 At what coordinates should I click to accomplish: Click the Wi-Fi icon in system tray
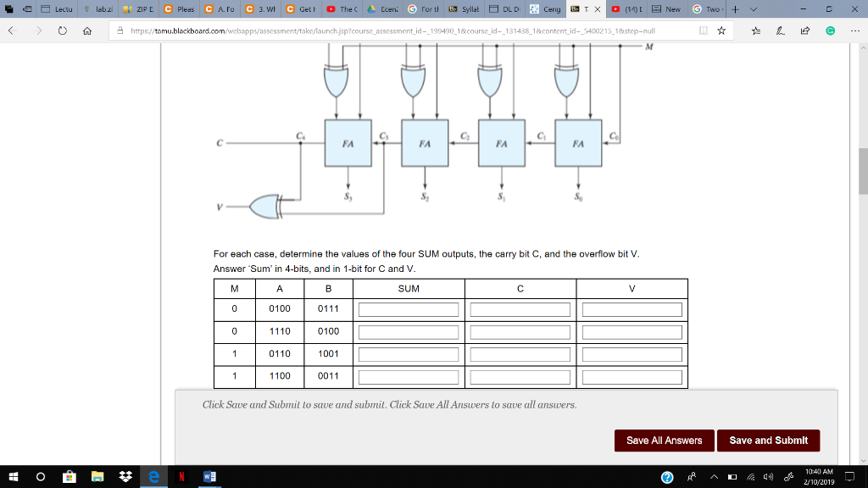(x=750, y=477)
